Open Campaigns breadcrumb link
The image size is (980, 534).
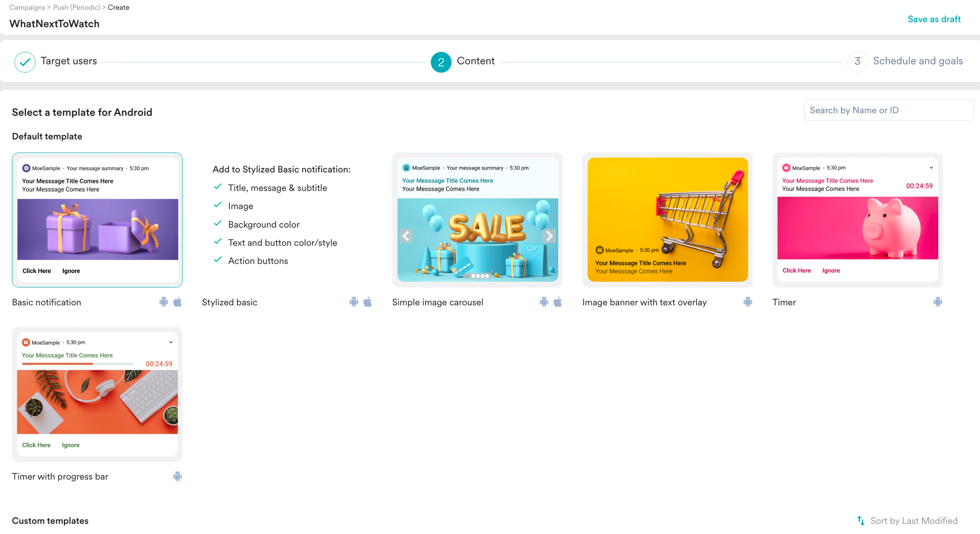tap(27, 7)
